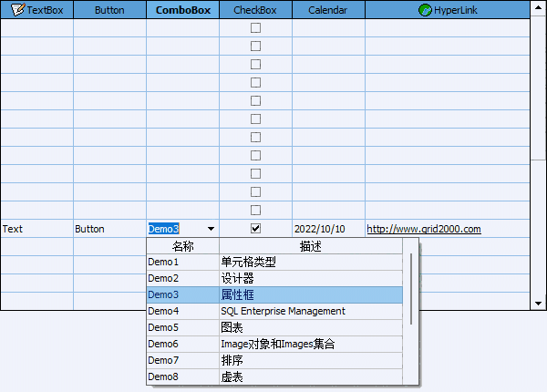Click the 描述 header in dropdown list

[310, 246]
